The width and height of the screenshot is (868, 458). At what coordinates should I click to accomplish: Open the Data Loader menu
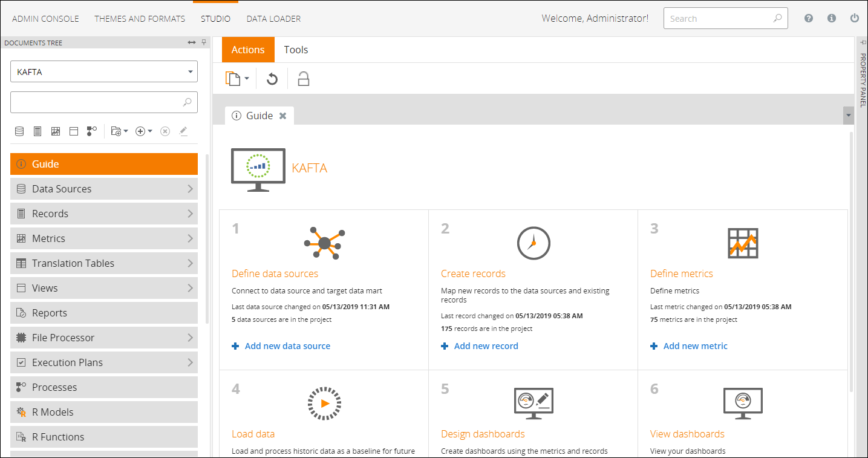(x=273, y=19)
